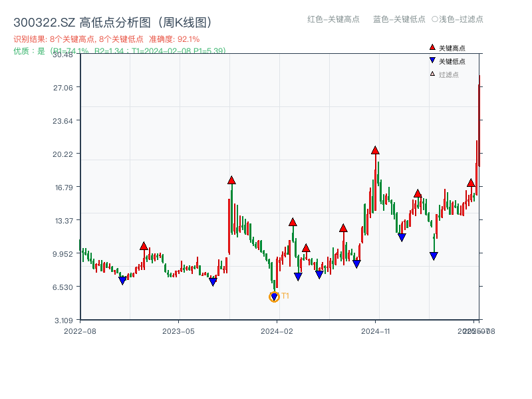Click the red high marker at 2024-11 peak
Screen dimensions: 532x399
[x=375, y=150]
